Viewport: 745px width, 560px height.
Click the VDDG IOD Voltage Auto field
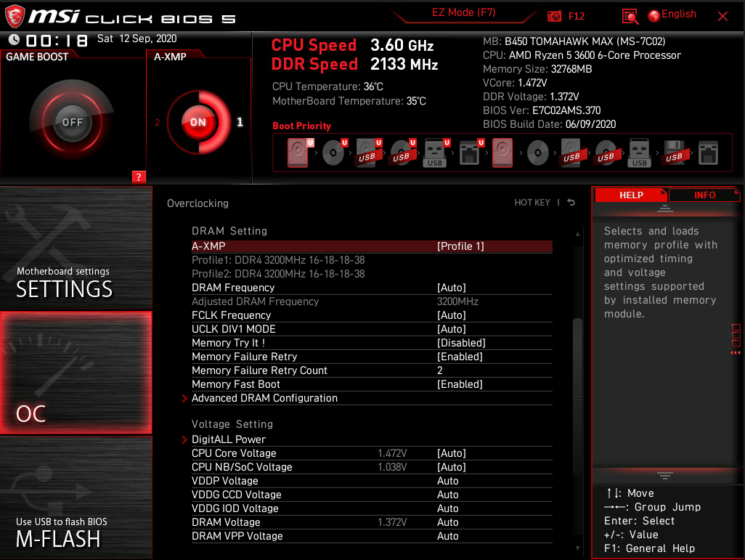click(447, 508)
